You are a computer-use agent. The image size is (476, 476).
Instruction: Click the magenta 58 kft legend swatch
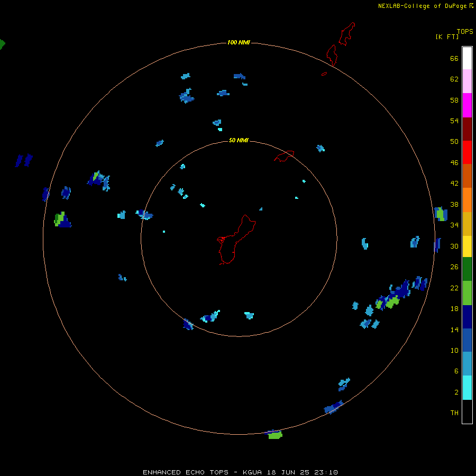467,105
